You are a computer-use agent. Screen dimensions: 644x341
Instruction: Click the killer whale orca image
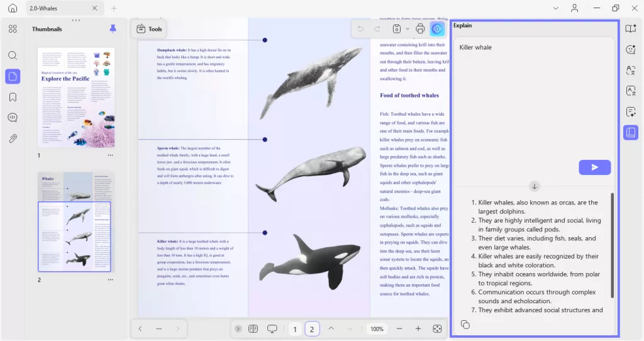coord(309,261)
